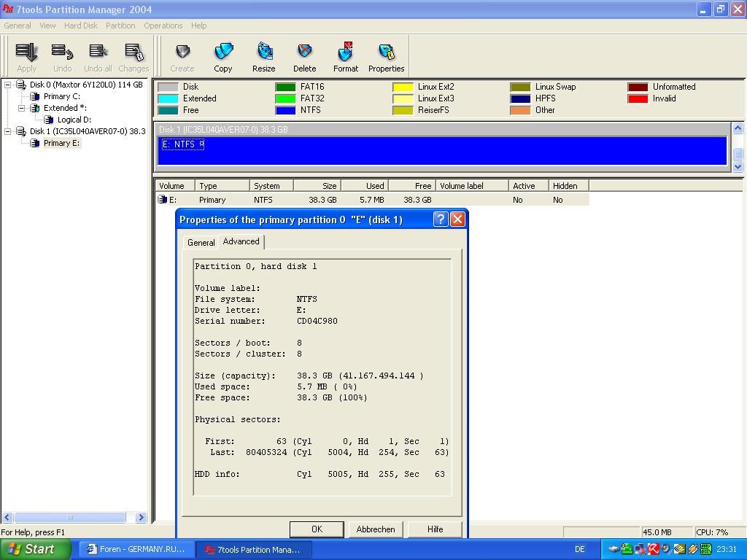
Task: Open the Help menu
Action: 199,26
